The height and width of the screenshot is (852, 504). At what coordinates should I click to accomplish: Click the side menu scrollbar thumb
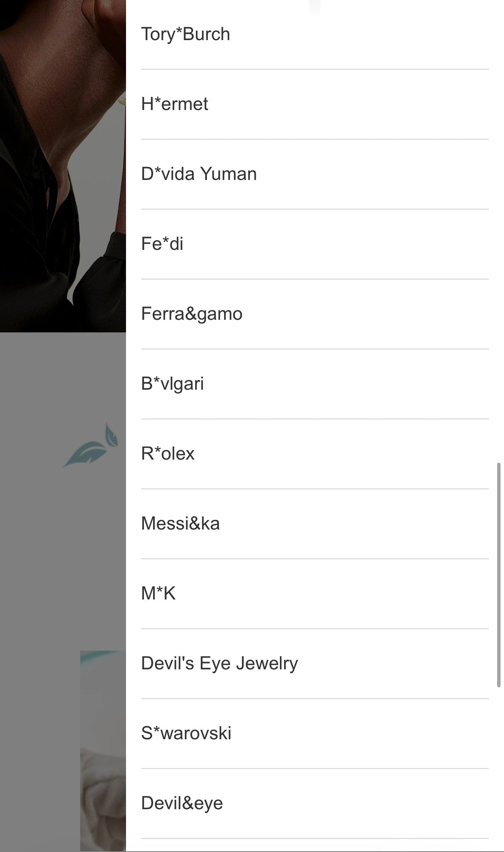(498, 575)
